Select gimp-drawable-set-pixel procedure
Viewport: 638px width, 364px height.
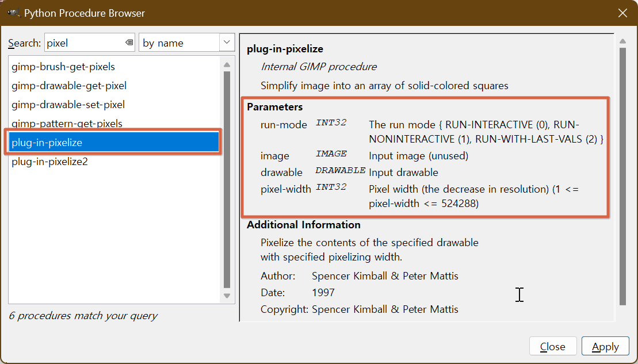[114, 105]
